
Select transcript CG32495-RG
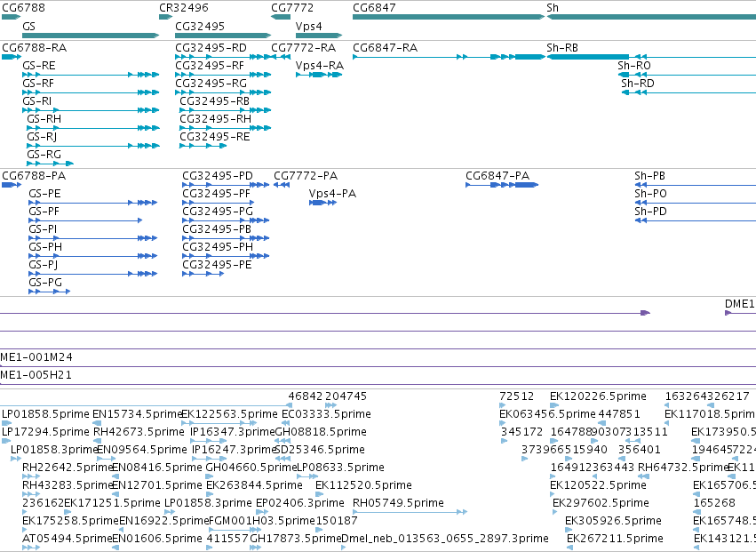211,84
